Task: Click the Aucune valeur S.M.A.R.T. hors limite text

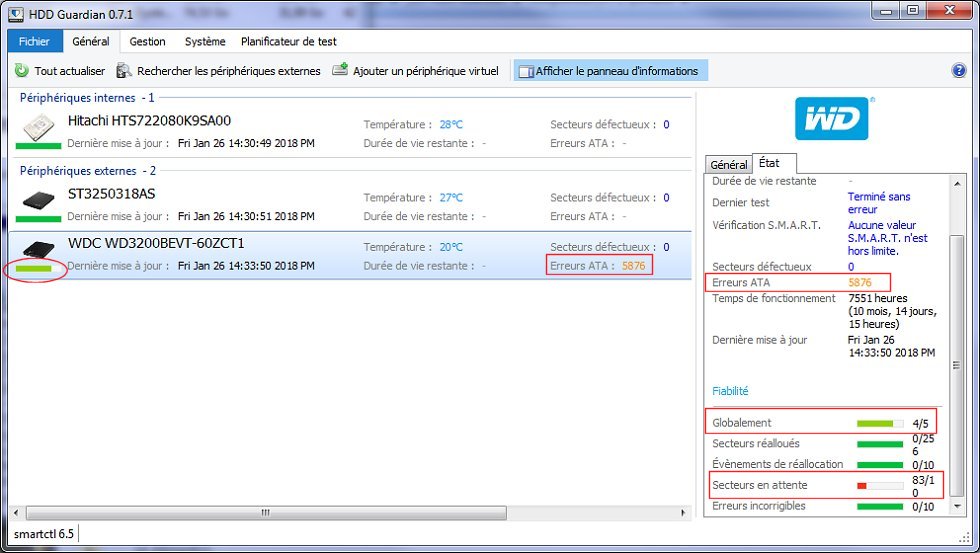Action: pos(888,238)
